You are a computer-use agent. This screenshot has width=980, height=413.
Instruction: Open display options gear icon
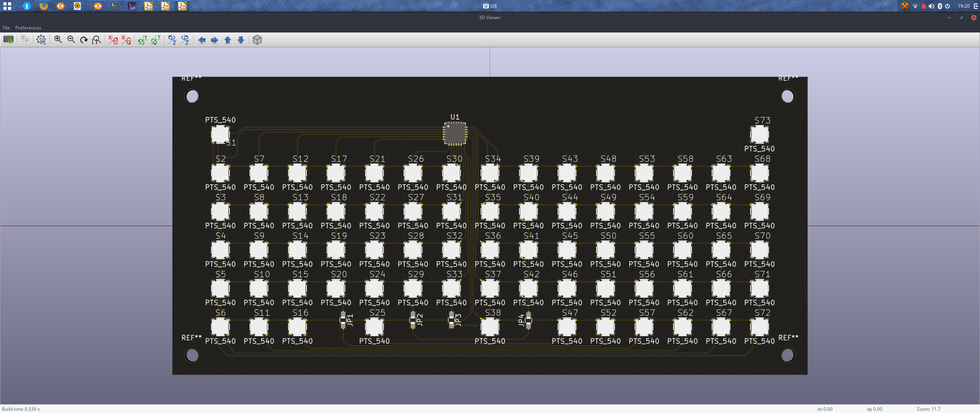tap(41, 40)
